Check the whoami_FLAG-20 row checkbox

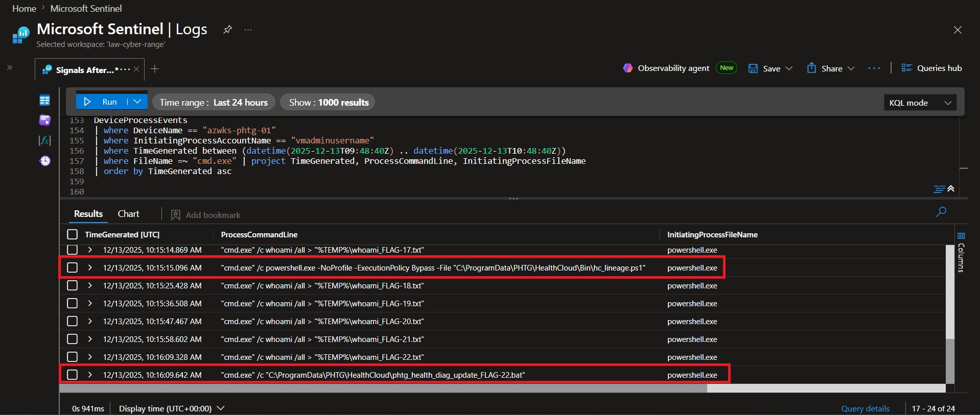coord(73,321)
